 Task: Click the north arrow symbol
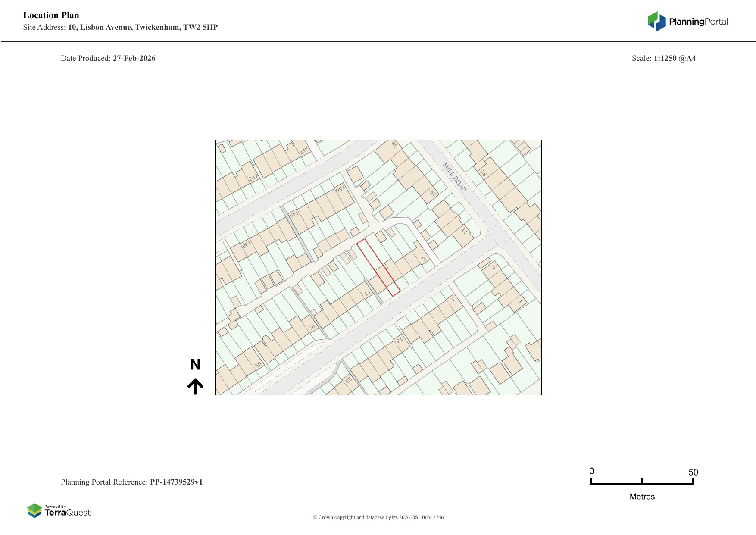(x=195, y=386)
